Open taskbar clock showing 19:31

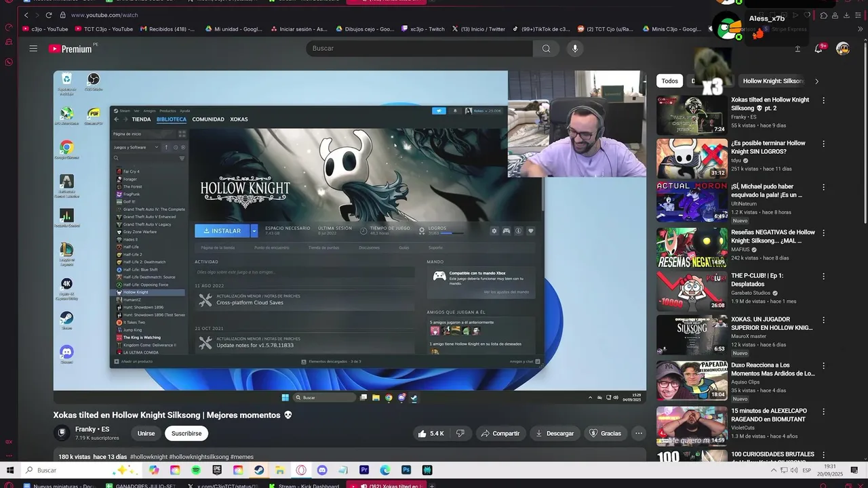pyautogui.click(x=830, y=470)
